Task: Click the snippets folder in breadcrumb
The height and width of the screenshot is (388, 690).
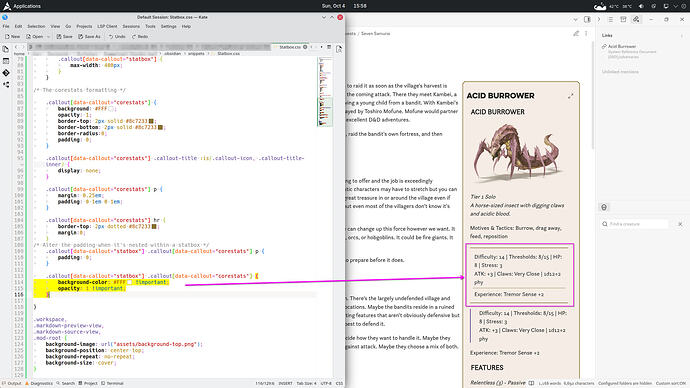Action: click(196, 54)
